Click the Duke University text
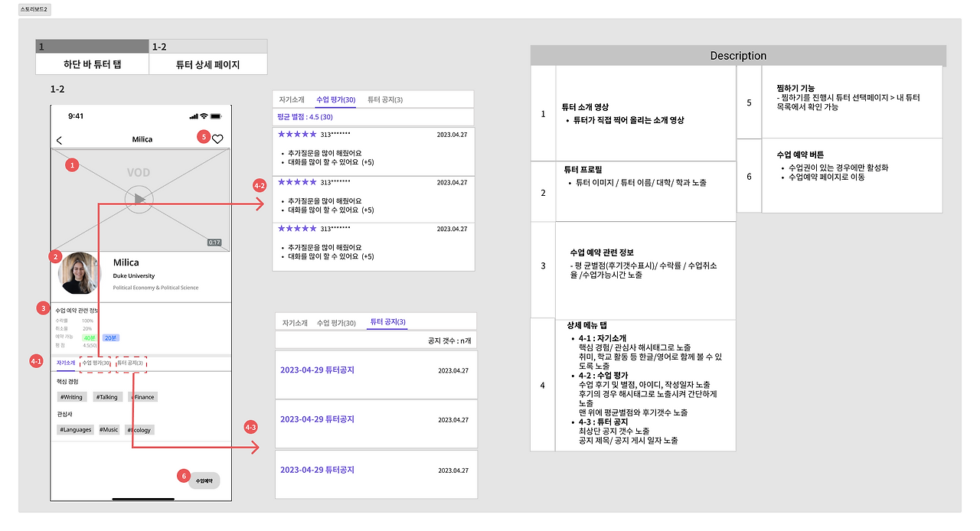980x531 pixels. pyautogui.click(x=134, y=275)
